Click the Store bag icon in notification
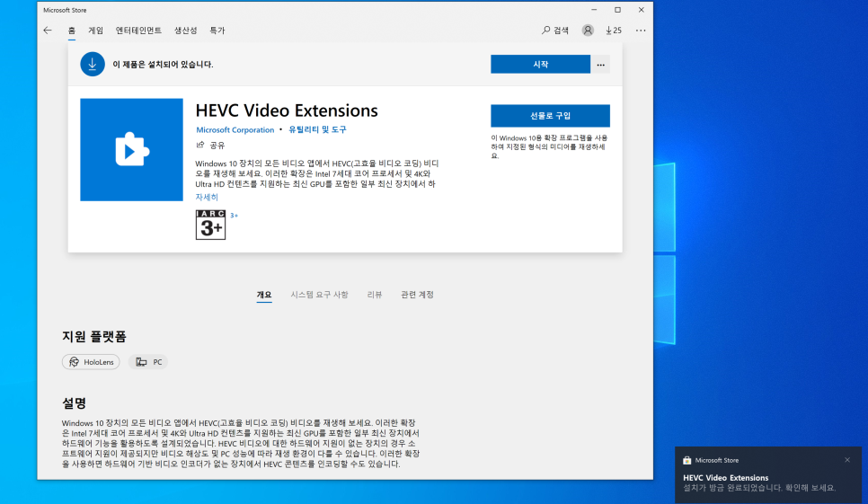This screenshot has height=504, width=868. coord(687,460)
